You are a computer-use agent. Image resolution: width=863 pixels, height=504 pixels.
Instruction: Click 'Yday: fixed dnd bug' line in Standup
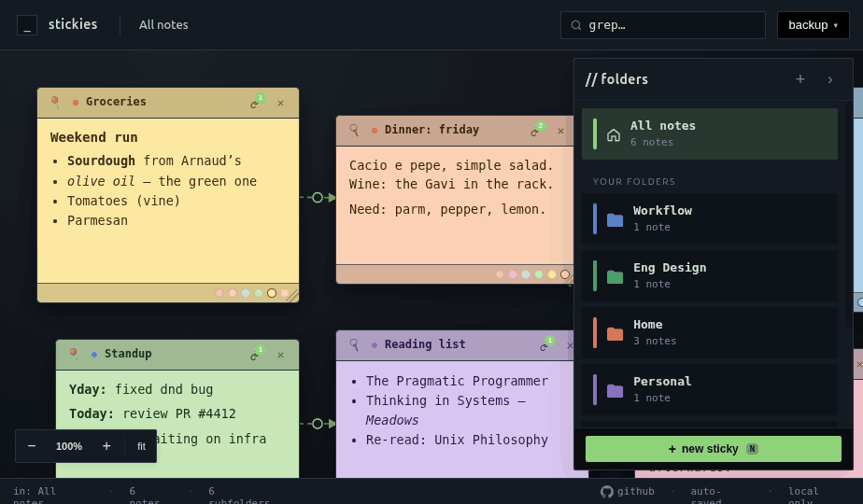coord(141,389)
